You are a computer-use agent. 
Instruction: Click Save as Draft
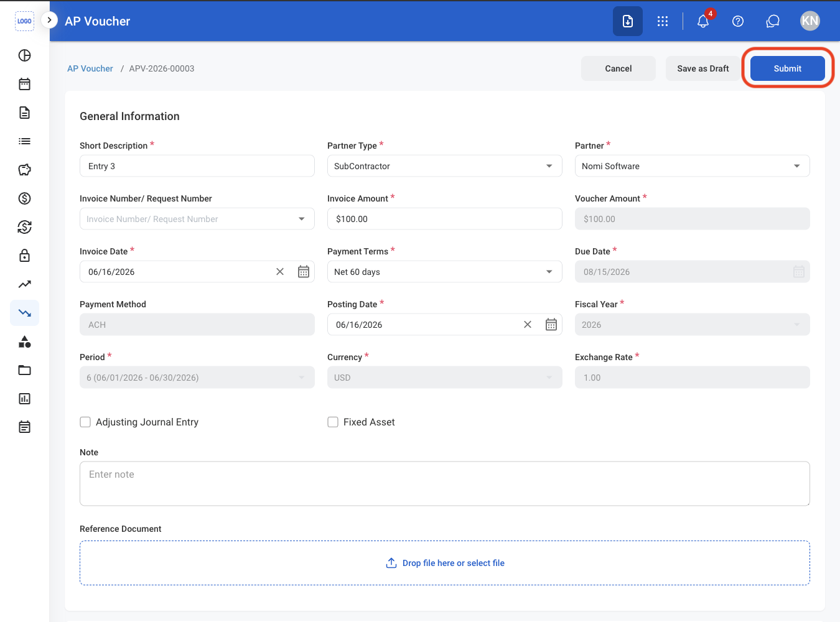pos(703,68)
